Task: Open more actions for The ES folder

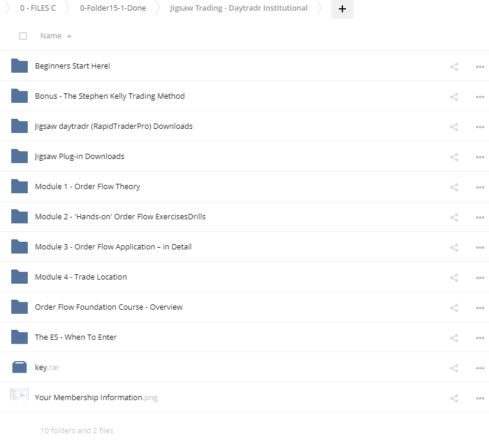Action: [x=480, y=338]
